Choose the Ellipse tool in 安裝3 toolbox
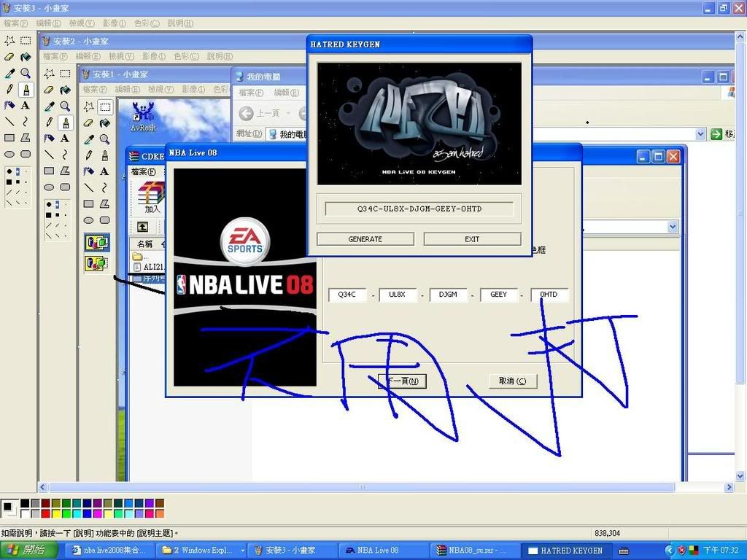The image size is (747, 560). click(x=9, y=154)
